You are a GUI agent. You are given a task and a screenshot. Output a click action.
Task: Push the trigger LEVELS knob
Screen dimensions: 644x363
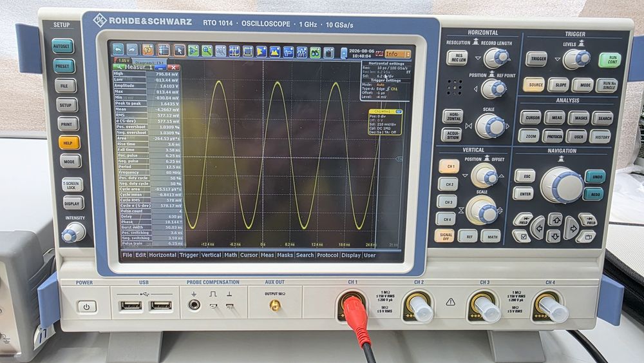[x=576, y=59]
